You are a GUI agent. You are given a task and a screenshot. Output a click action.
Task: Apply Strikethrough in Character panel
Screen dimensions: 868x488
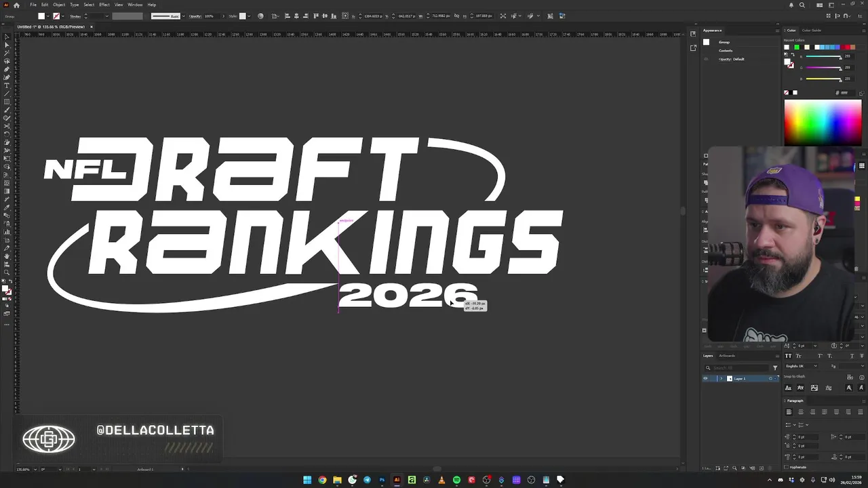[x=862, y=356]
